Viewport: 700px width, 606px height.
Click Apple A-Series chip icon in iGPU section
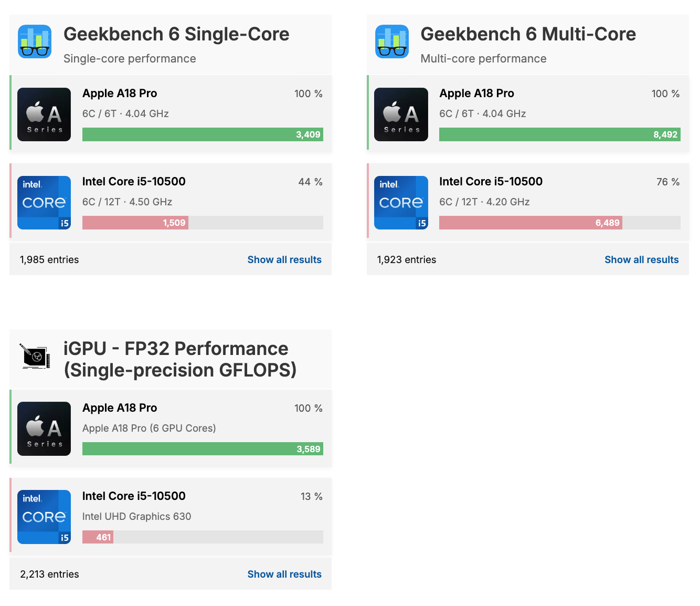point(44,429)
